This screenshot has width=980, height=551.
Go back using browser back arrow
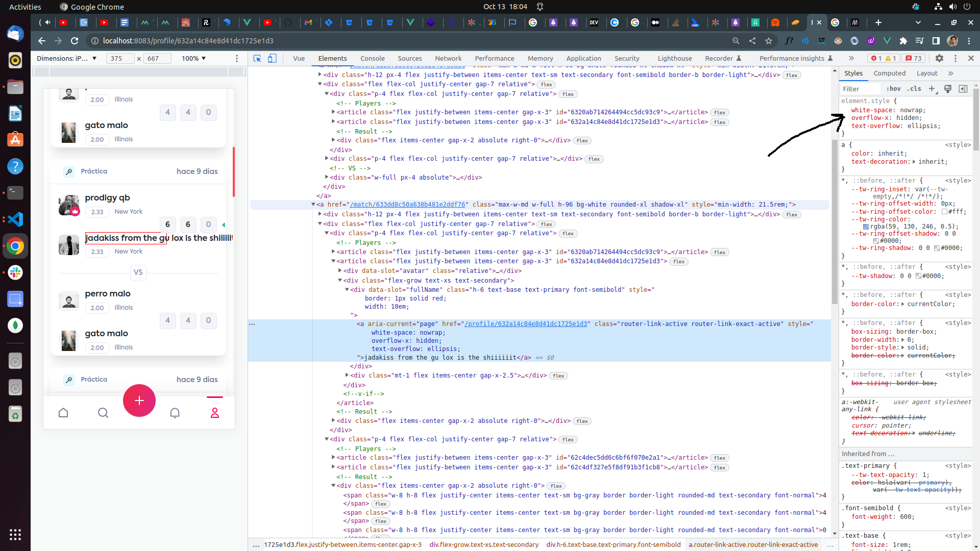42,41
